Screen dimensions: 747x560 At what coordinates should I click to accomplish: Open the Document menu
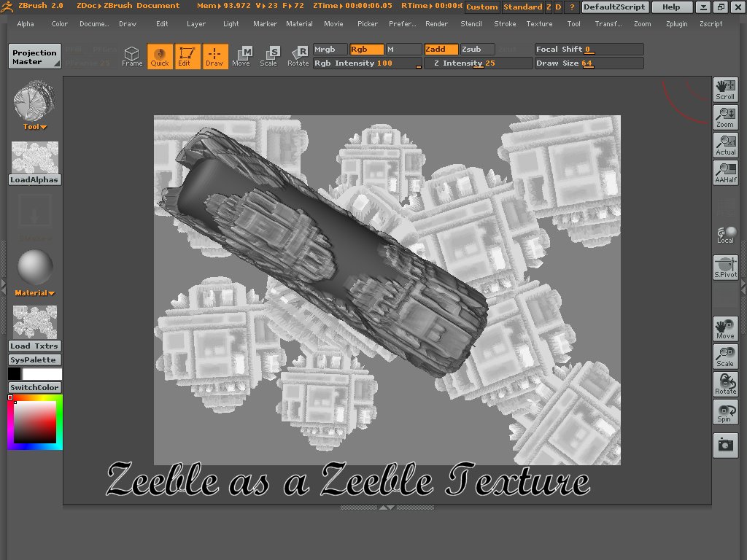click(94, 24)
